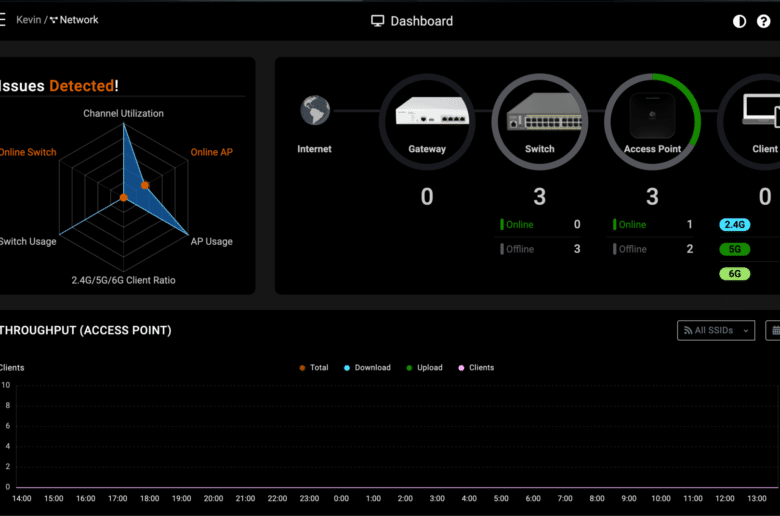Toggle Download series in legend
Screen dimensions: 780x516
(367, 368)
